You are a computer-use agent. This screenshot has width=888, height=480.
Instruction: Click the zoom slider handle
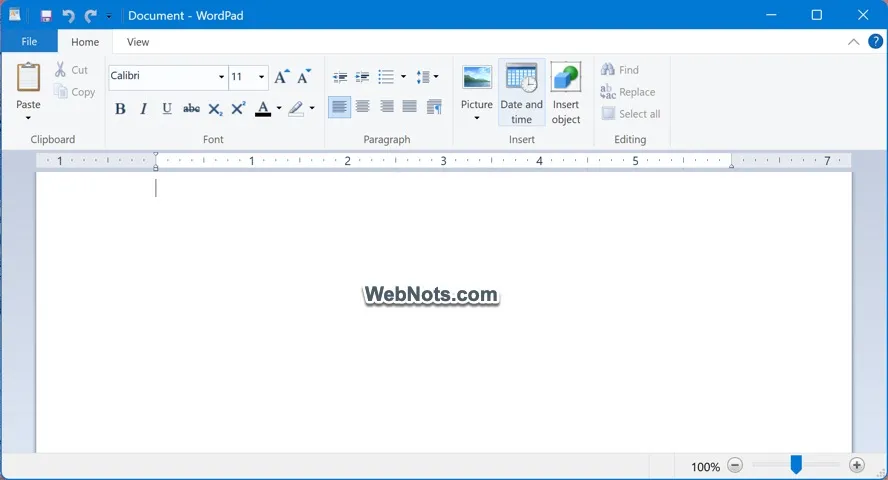(796, 465)
